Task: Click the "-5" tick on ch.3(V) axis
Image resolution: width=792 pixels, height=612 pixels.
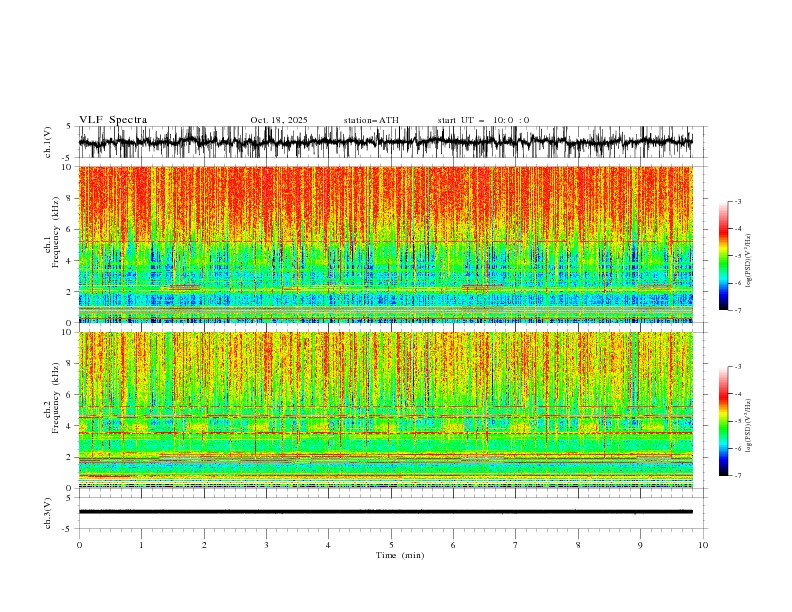Action: pos(67,529)
